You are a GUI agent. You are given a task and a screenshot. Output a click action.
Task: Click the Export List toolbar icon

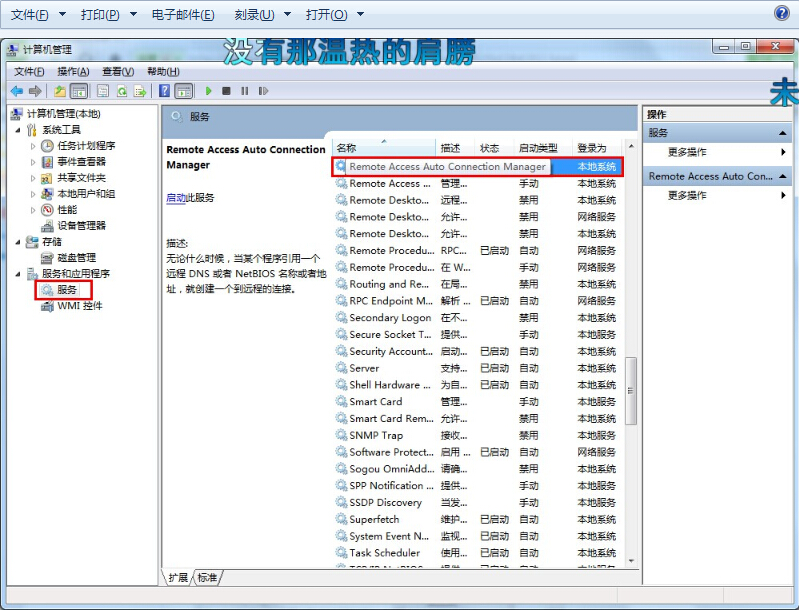(139, 91)
